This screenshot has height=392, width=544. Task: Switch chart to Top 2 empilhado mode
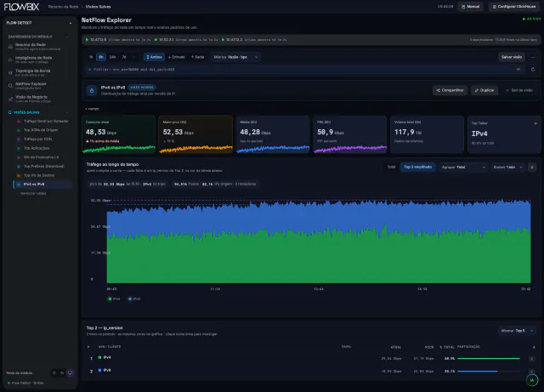point(417,167)
